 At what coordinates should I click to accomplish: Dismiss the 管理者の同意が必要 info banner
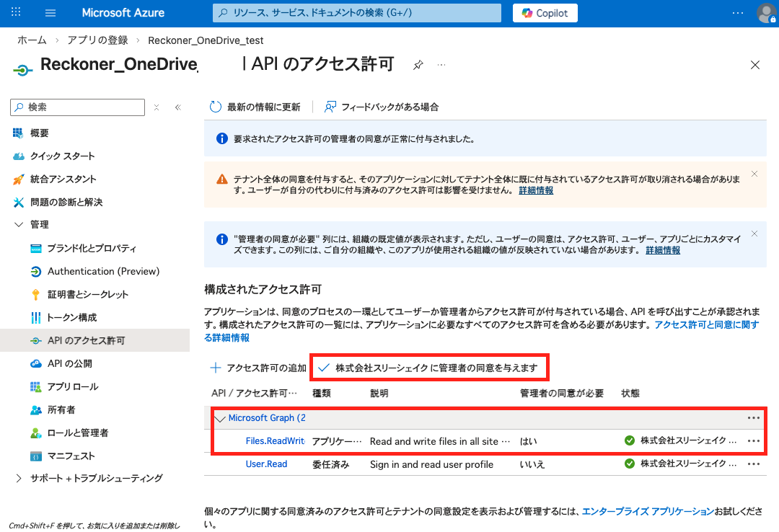tap(754, 234)
